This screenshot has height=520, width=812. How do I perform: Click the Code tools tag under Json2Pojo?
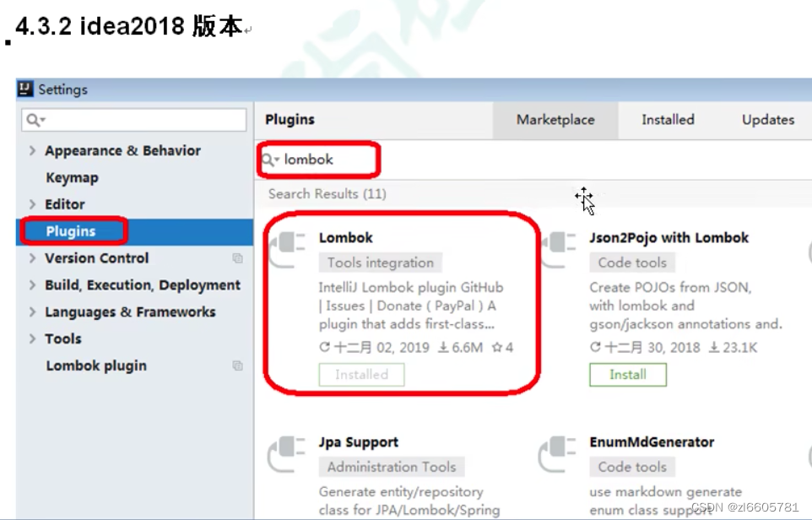(x=632, y=263)
